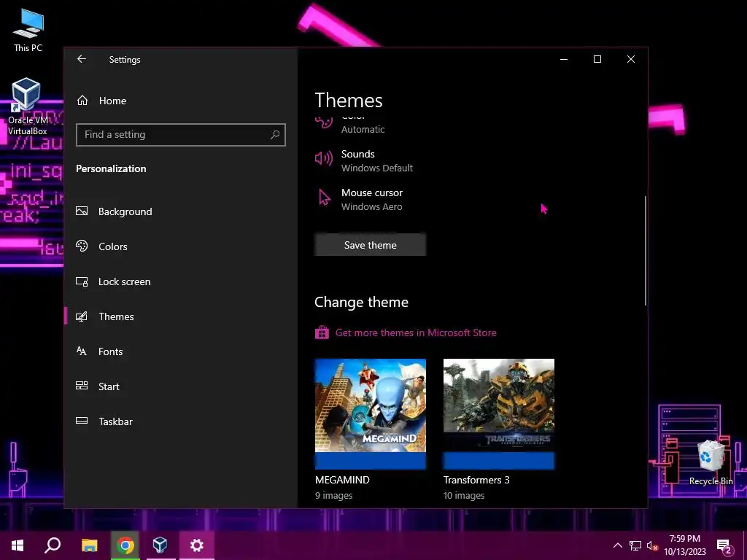Maximize the Settings window
The width and height of the screenshot is (747, 560).
[x=597, y=59]
